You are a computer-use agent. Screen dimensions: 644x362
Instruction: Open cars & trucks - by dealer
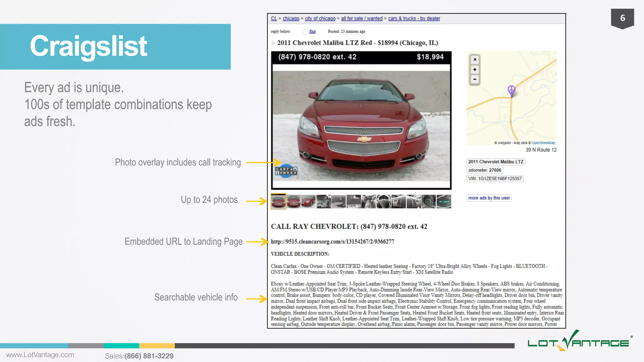pos(414,19)
